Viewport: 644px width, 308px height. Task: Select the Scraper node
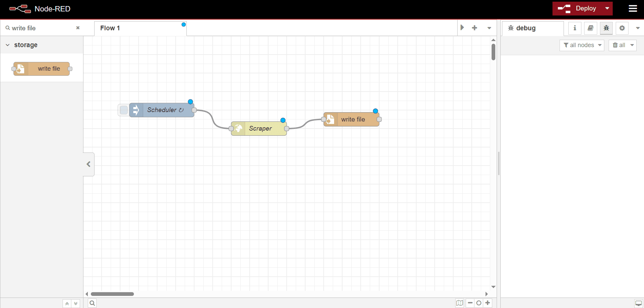click(x=259, y=129)
